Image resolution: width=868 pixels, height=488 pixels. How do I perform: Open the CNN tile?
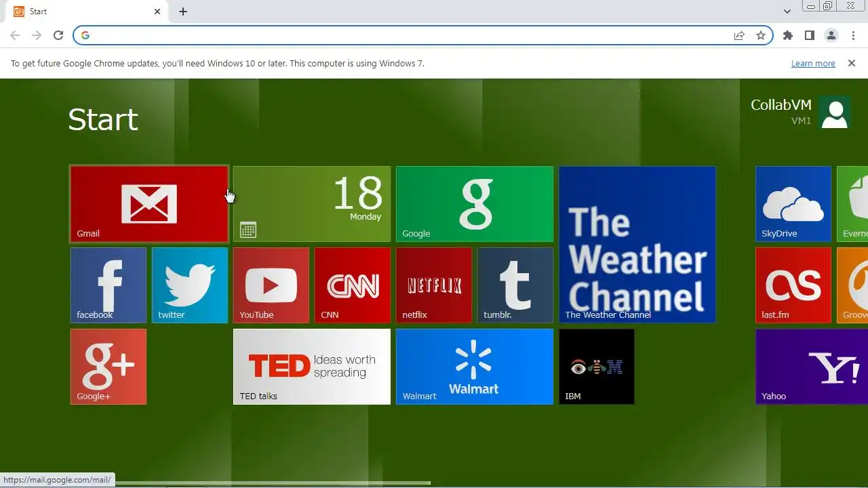point(353,285)
